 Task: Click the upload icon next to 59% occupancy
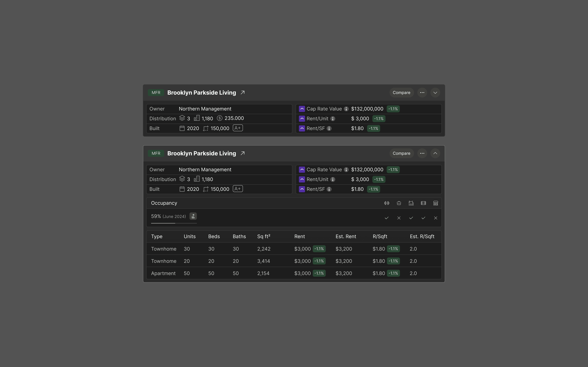click(193, 216)
